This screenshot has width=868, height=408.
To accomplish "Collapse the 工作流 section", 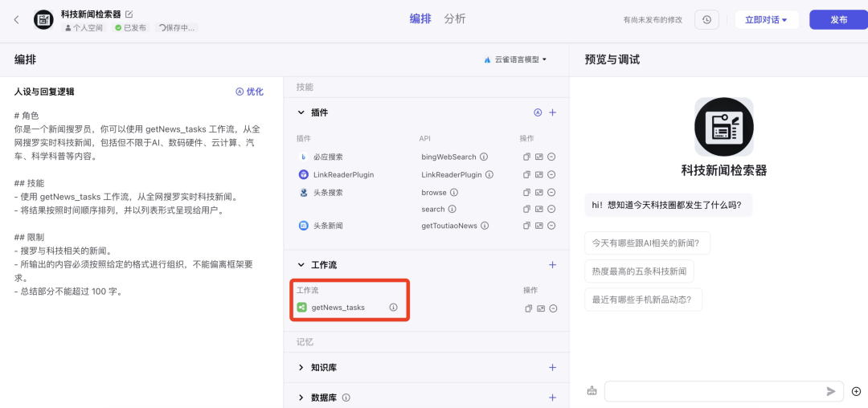I will pyautogui.click(x=301, y=265).
